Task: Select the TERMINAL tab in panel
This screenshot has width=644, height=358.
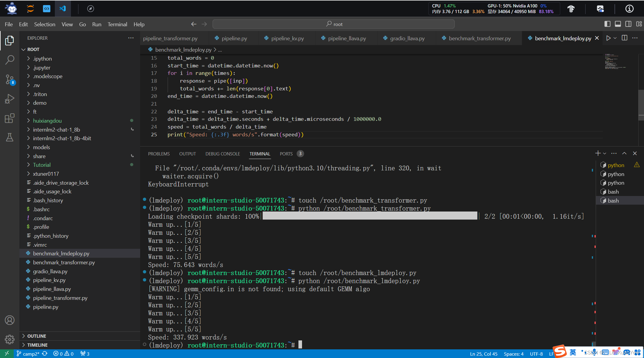Action: click(259, 153)
